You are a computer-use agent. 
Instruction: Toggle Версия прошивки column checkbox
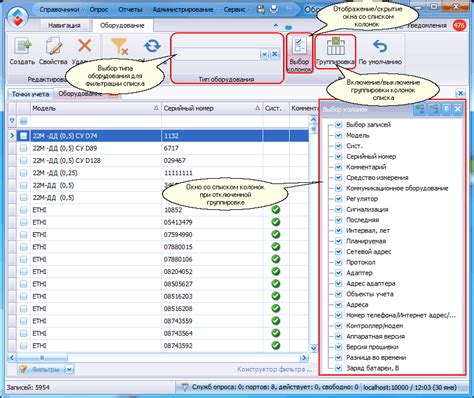(x=338, y=347)
